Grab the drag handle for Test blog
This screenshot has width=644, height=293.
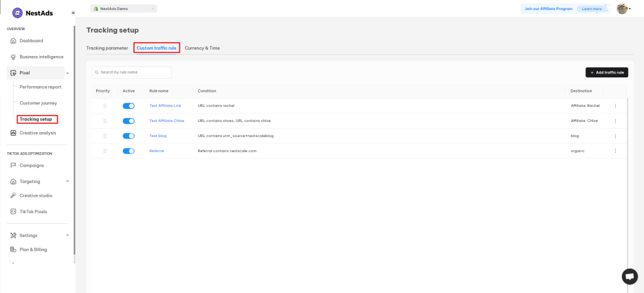[x=105, y=136]
